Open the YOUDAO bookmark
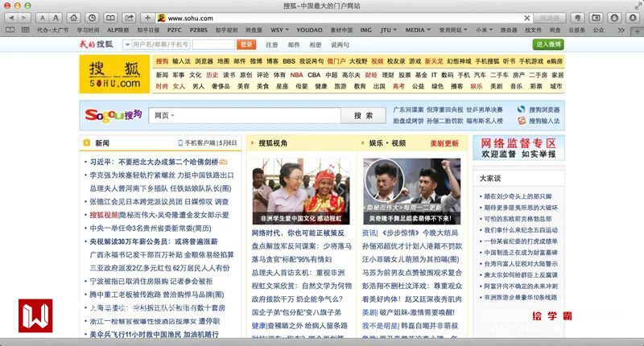The image size is (644, 346). point(309,30)
